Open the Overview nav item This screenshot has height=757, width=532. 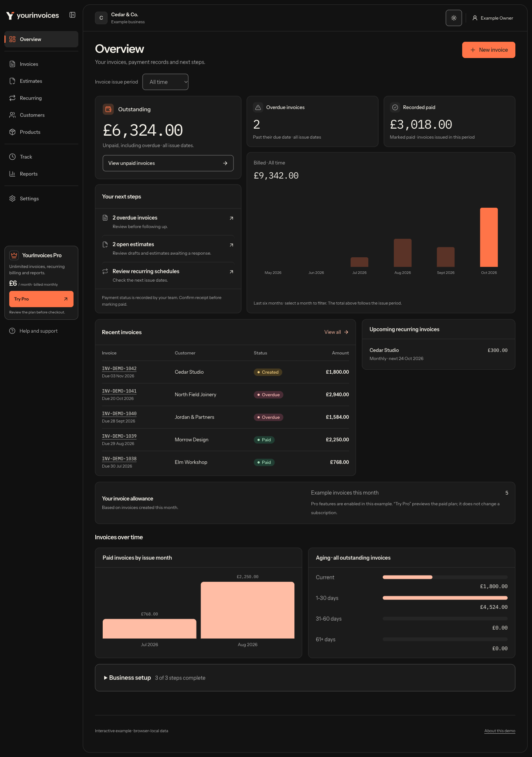pyautogui.click(x=41, y=39)
